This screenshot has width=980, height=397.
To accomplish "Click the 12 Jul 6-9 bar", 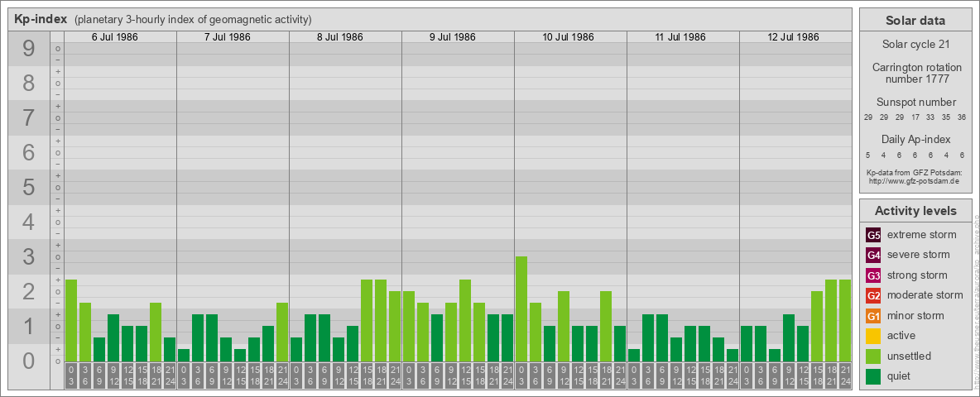I will [x=775, y=355].
